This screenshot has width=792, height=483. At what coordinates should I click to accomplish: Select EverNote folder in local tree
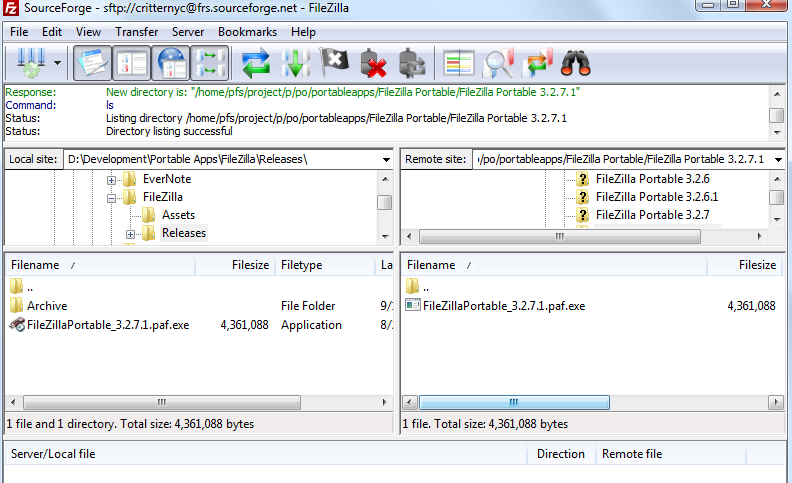point(167,179)
